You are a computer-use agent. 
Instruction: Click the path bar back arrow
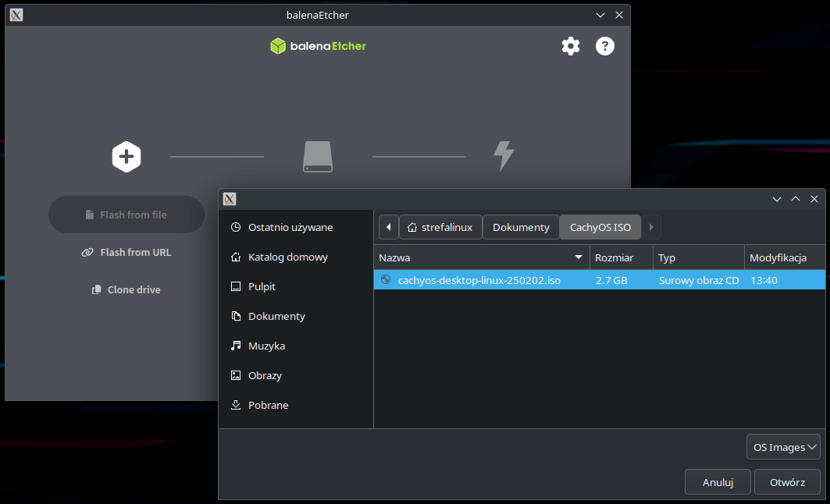click(x=389, y=227)
